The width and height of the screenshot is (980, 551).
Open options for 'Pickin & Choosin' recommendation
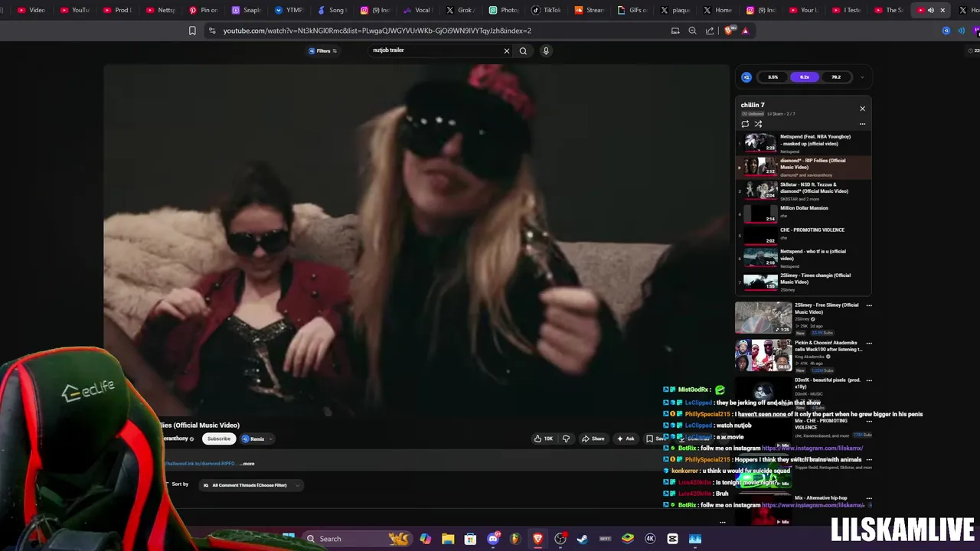click(x=868, y=343)
